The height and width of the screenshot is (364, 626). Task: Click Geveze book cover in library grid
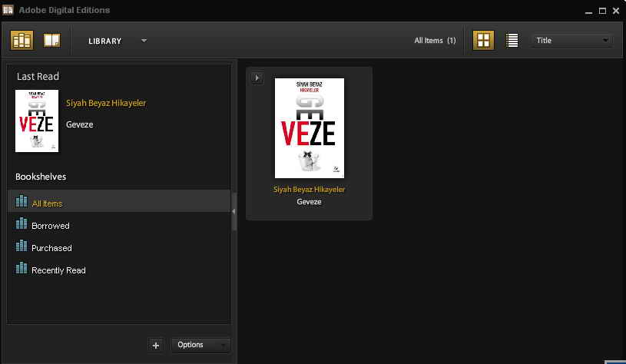(x=310, y=128)
